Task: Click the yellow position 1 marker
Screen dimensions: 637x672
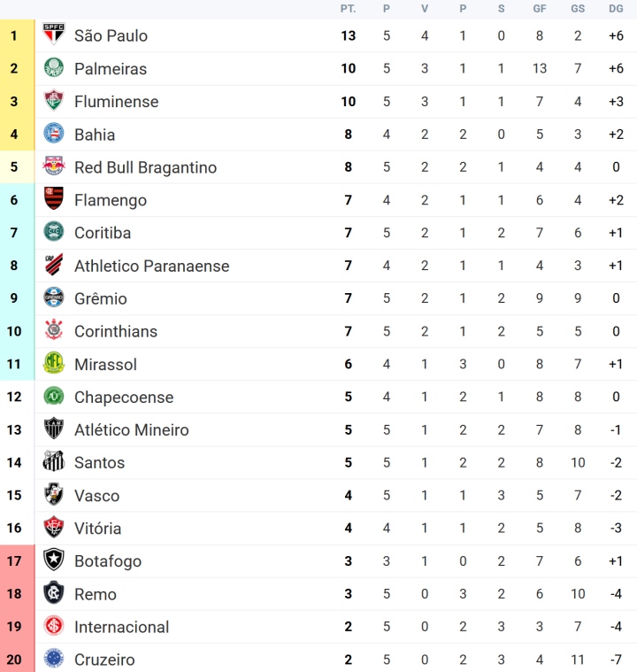Action: tap(14, 35)
